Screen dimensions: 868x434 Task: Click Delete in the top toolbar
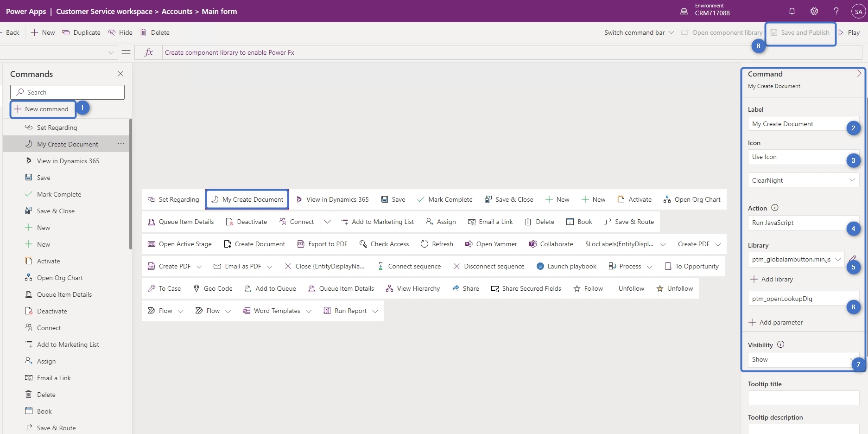155,32
